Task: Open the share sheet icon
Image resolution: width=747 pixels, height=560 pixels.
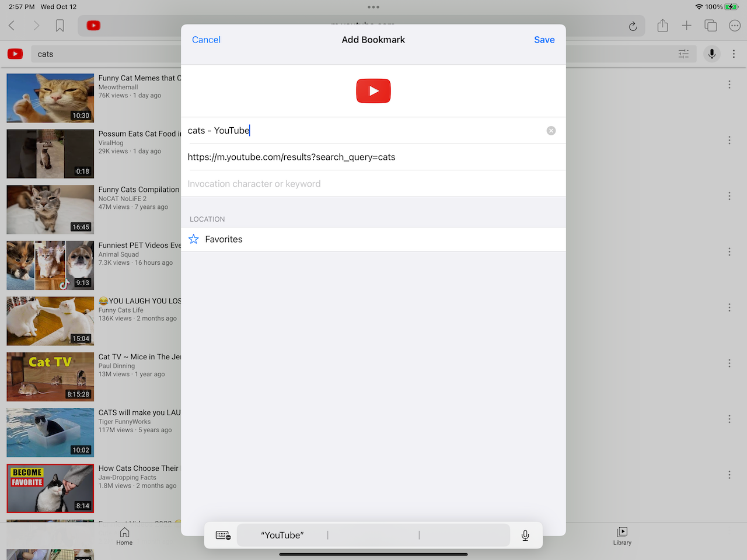Action: 662,26
